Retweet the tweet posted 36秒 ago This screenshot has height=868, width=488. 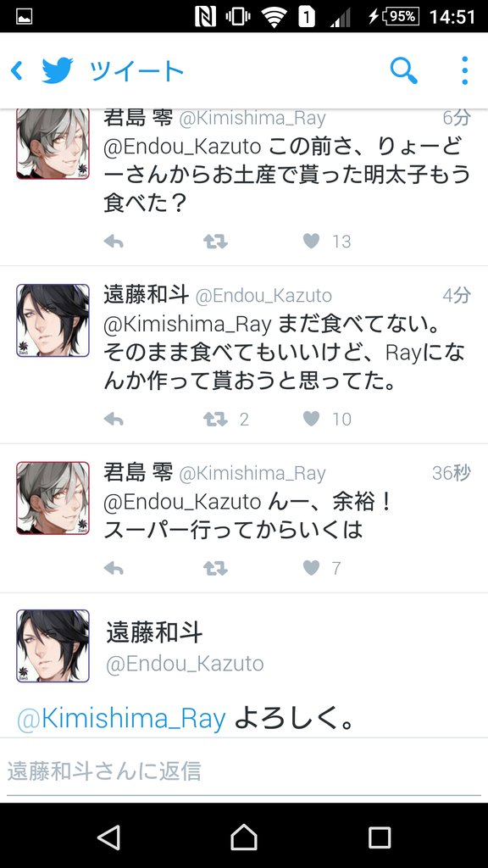(215, 568)
